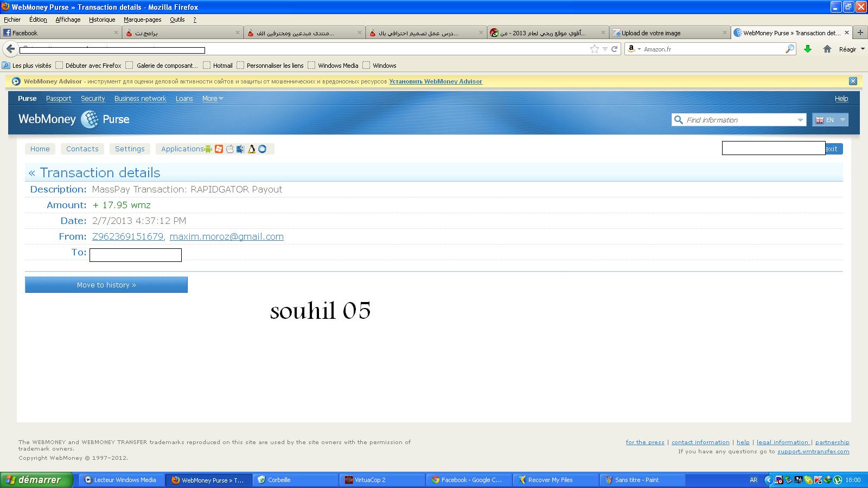Switch to the Facebook tab

60,33
